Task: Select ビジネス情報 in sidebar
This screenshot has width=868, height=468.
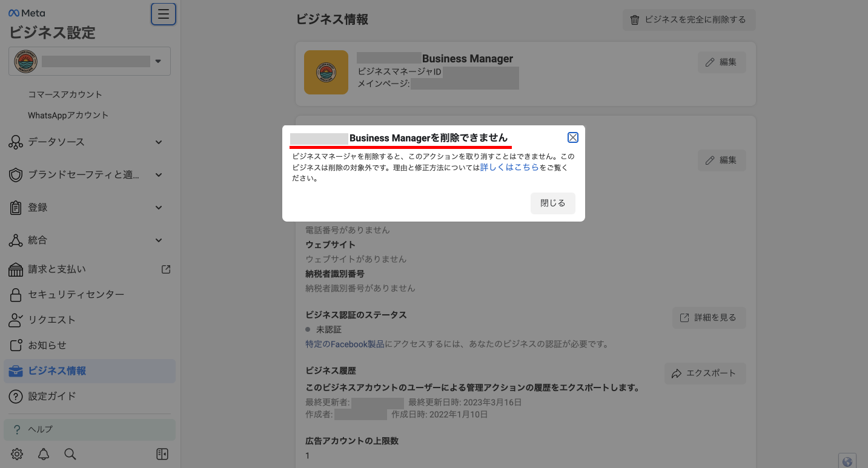Action: pos(90,371)
